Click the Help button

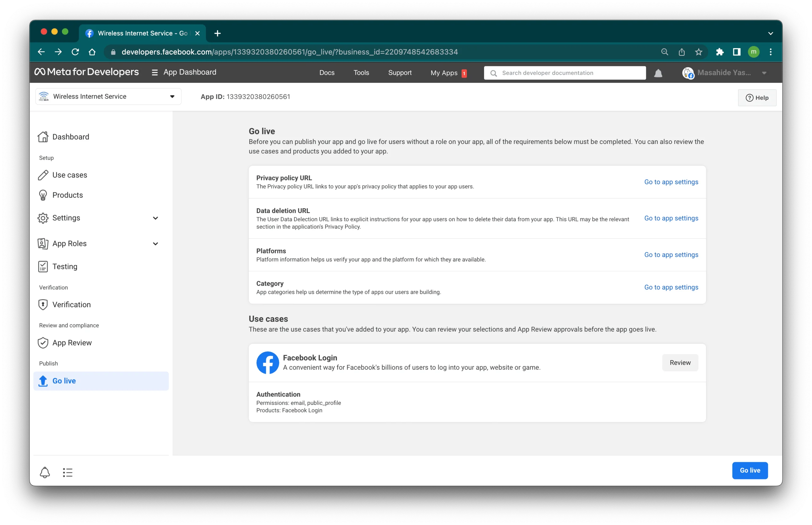click(x=757, y=98)
